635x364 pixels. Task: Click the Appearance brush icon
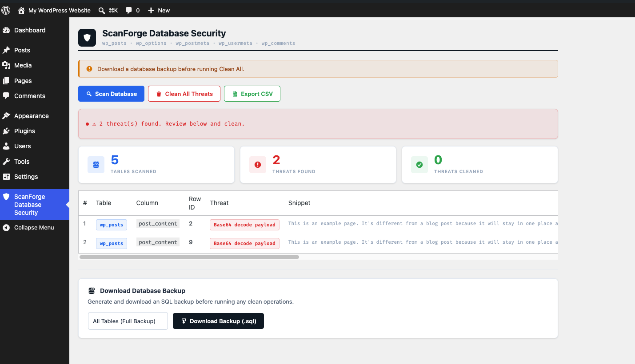(x=6, y=116)
